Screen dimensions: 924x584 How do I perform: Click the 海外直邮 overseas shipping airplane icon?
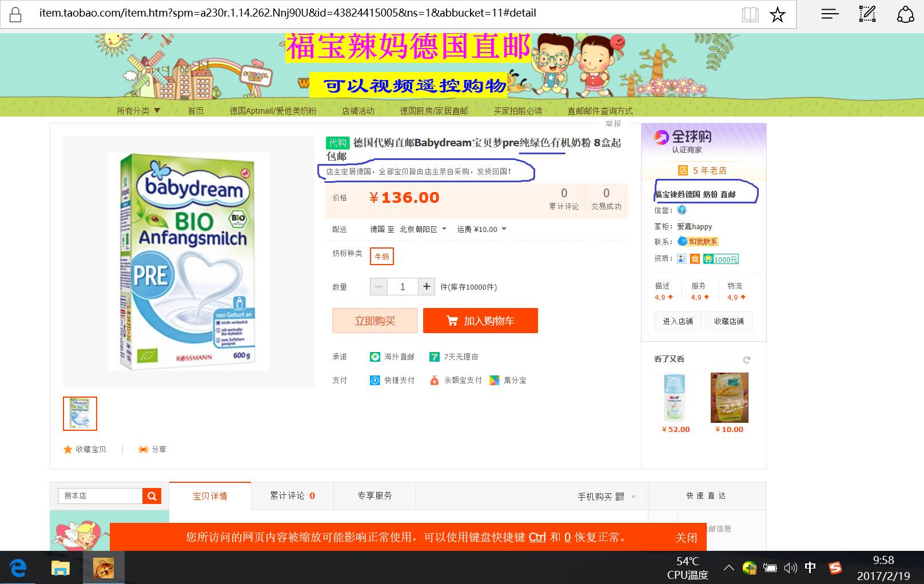tap(374, 357)
